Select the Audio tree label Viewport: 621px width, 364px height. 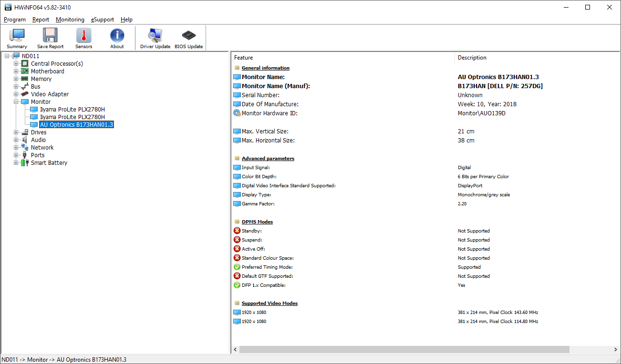click(39, 140)
